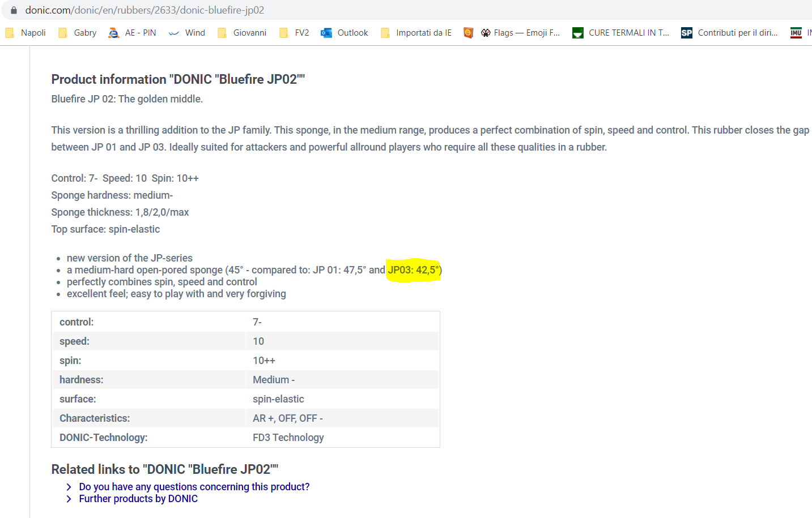Click 'Bluefire JP 02: The golden middle.' text
Image resolution: width=812 pixels, height=518 pixels.
127,99
